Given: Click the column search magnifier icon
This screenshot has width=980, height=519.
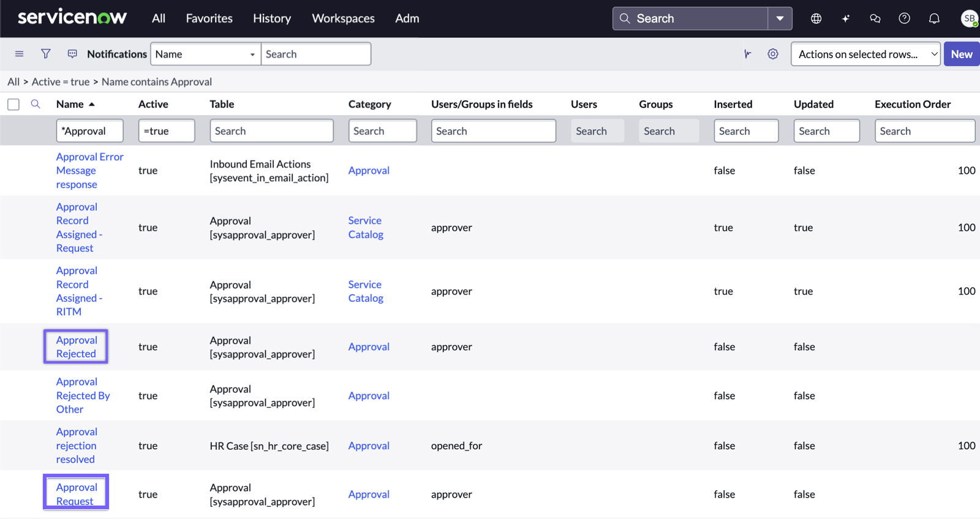Looking at the screenshot, I should click(x=36, y=104).
